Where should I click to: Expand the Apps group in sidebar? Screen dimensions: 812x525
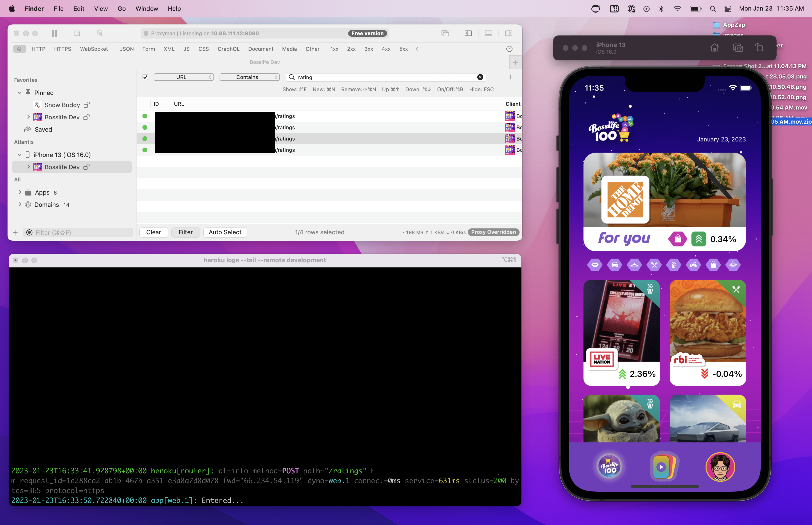(20, 192)
